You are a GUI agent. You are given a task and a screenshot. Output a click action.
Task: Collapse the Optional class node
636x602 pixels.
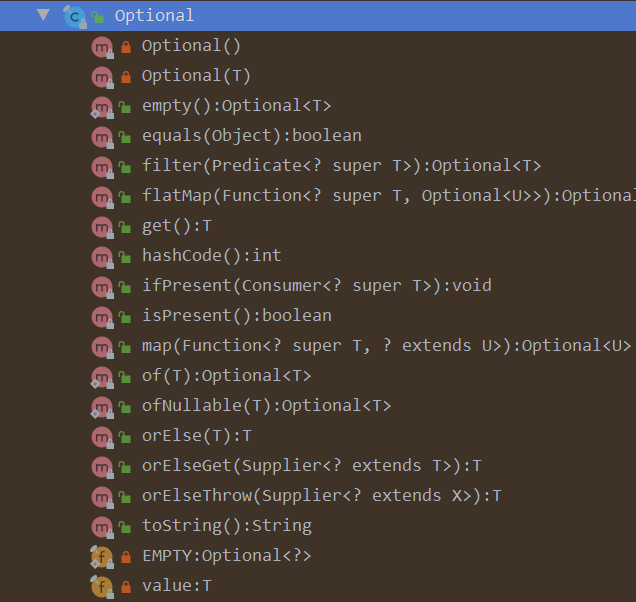tap(43, 15)
